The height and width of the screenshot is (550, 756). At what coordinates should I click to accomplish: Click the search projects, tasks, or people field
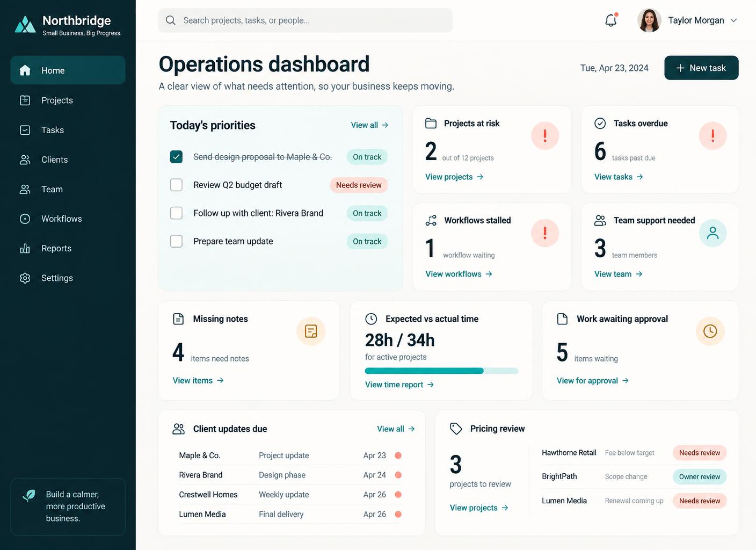point(305,20)
